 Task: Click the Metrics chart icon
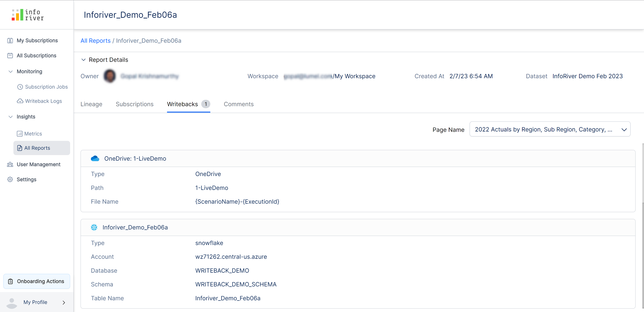pos(20,134)
